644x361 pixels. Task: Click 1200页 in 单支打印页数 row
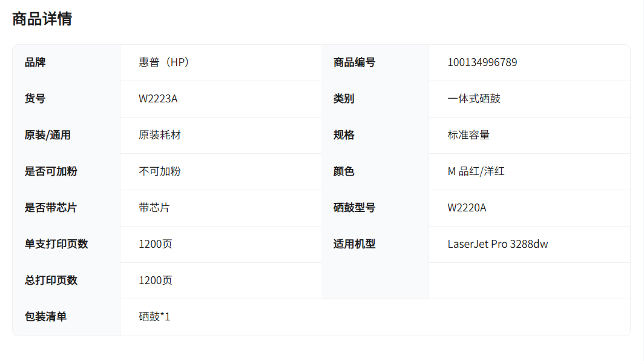pyautogui.click(x=155, y=244)
